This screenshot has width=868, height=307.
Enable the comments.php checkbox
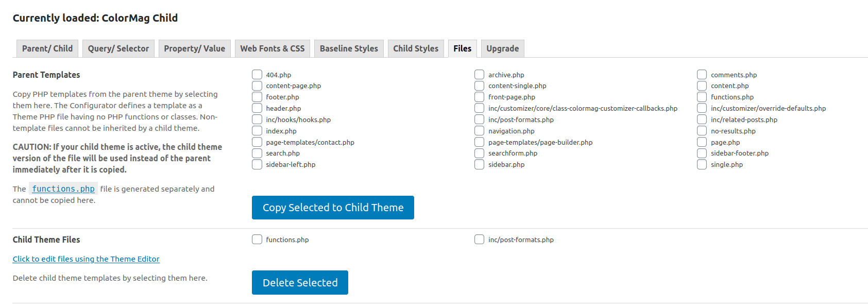pyautogui.click(x=702, y=74)
